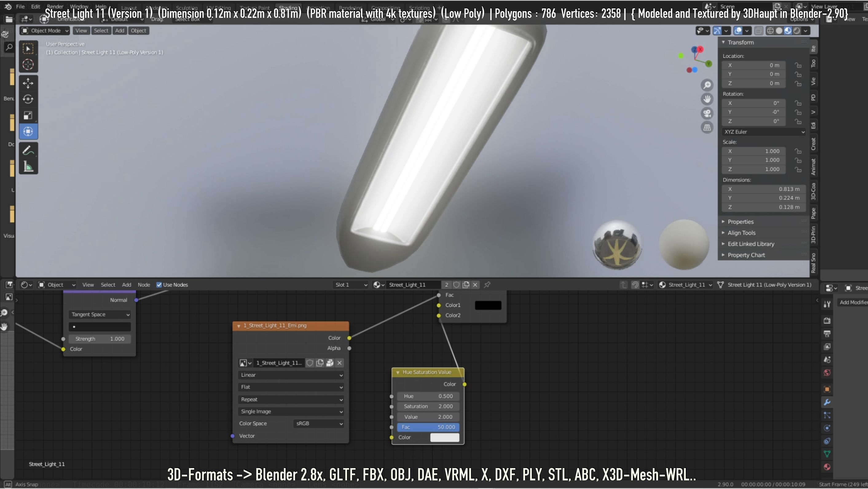Screen dimensions: 868x489
Task: Click the pan view hand icon
Action: click(x=707, y=99)
